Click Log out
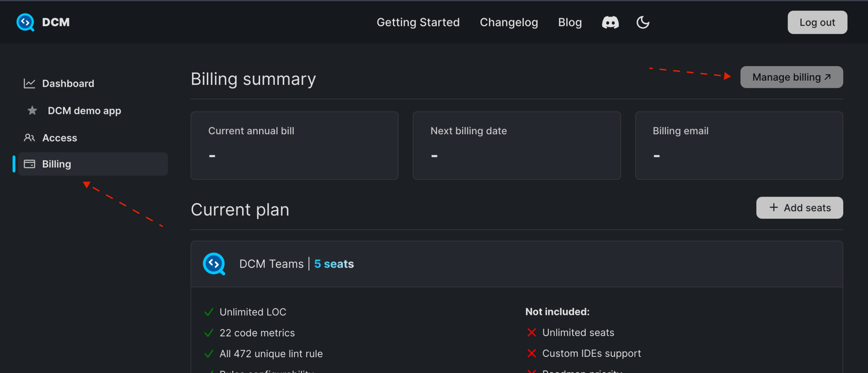Image resolution: width=868 pixels, height=373 pixels. coord(817,22)
